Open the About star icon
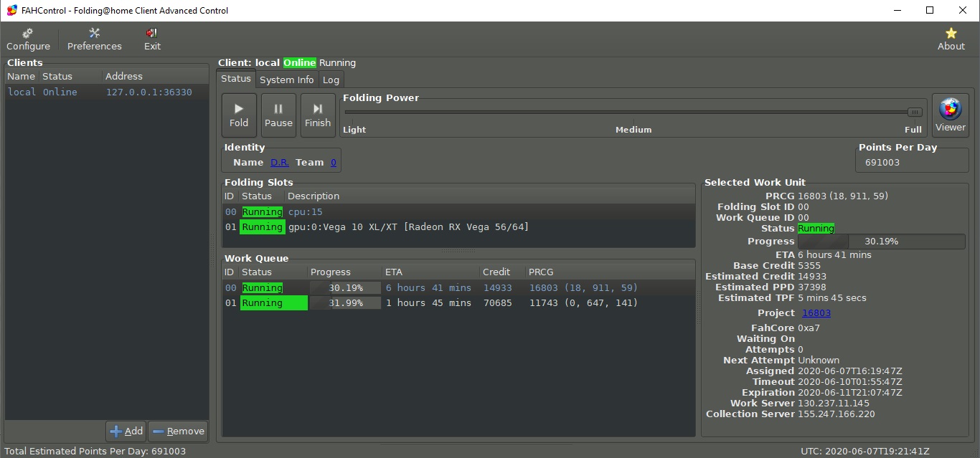Viewport: 980px width, 458px height. coord(951,39)
